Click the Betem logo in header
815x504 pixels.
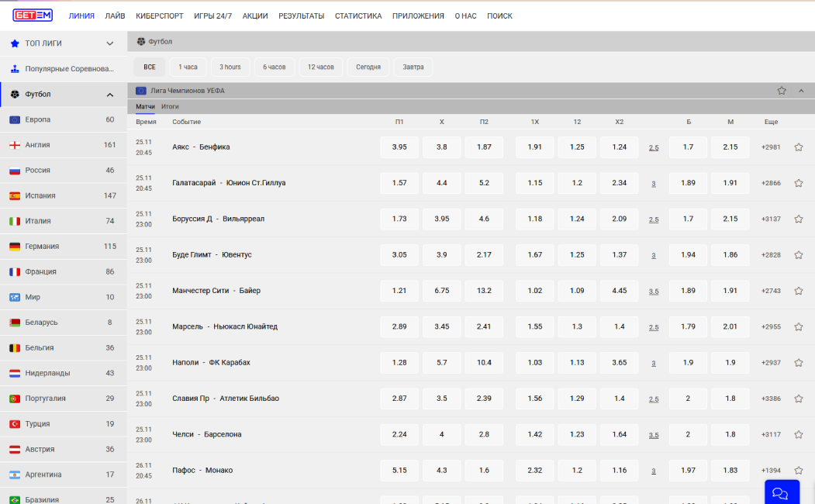point(33,16)
